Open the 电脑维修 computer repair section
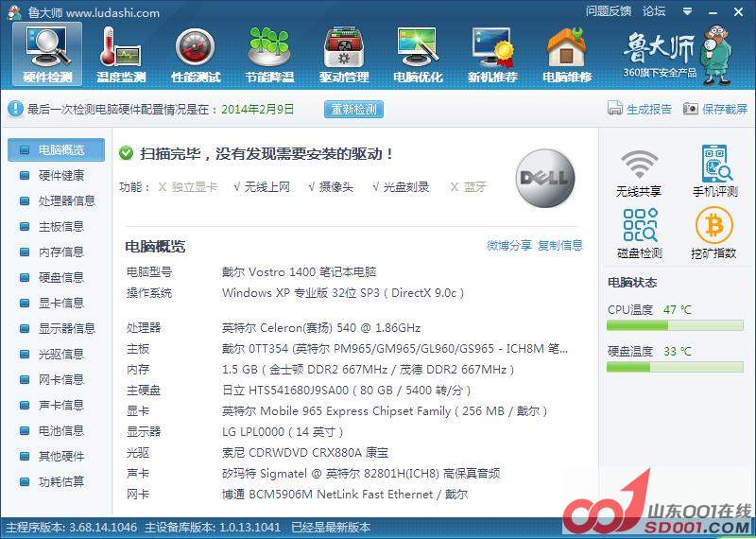756x539 pixels. pyautogui.click(x=566, y=54)
